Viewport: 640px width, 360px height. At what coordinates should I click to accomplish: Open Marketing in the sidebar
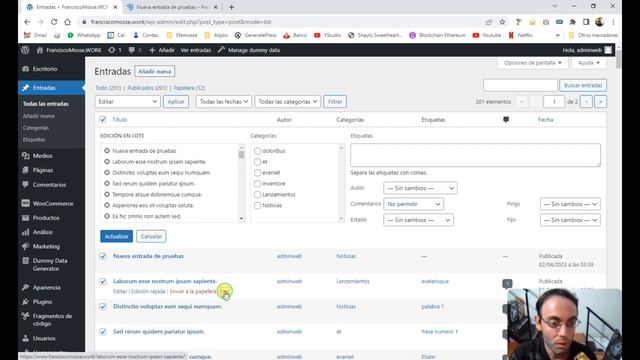click(x=46, y=246)
